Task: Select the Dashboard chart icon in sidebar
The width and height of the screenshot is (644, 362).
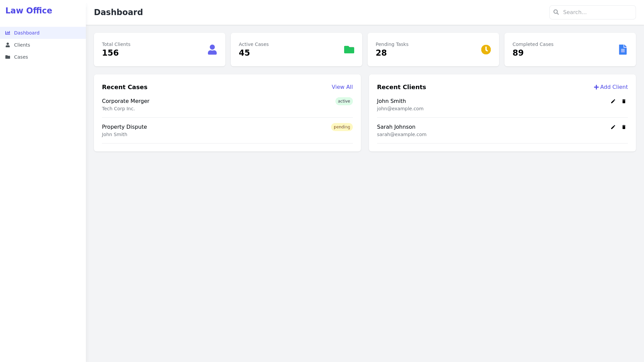Action: coord(8,33)
